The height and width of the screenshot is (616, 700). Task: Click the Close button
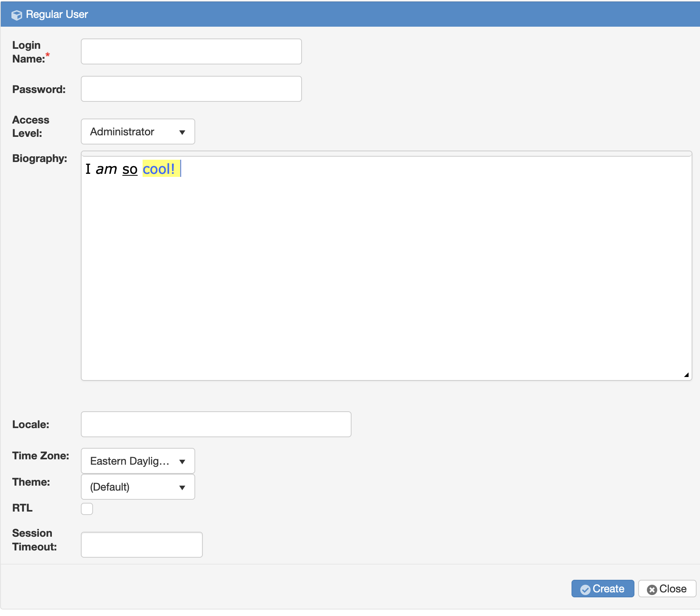pos(667,589)
